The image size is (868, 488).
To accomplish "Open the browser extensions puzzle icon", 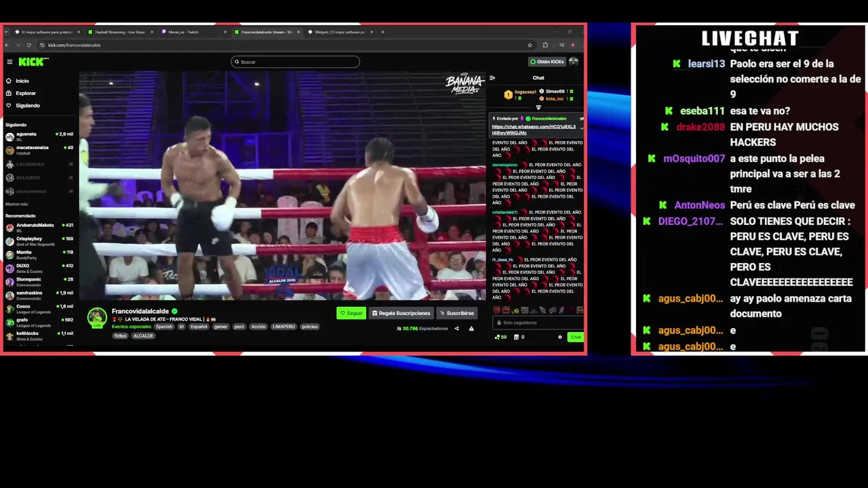I will pyautogui.click(x=545, y=45).
